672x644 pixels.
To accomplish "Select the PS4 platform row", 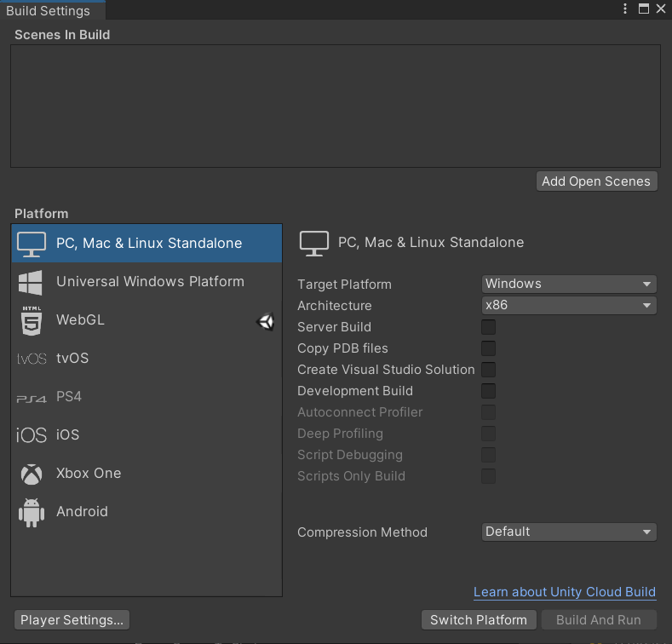I will (x=146, y=397).
